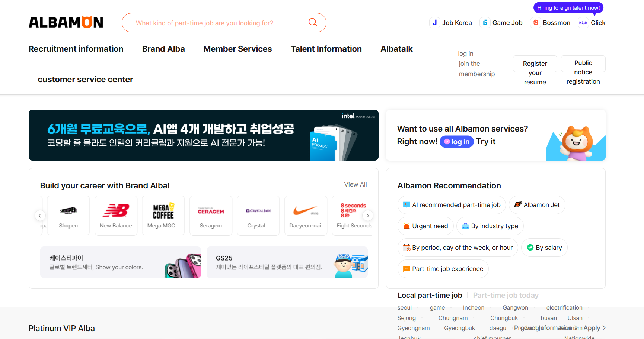Screen dimensions: 644x339
Task: Select the Sejong region link
Action: pos(407,318)
